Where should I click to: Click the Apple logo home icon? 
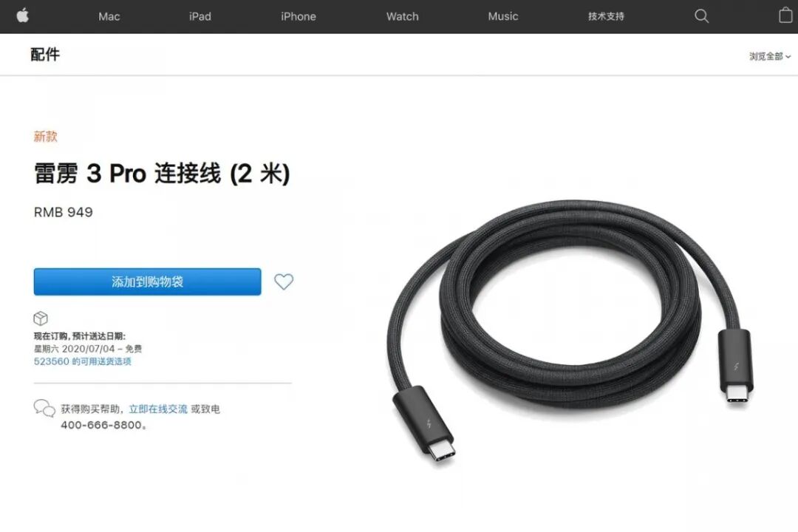click(x=22, y=16)
